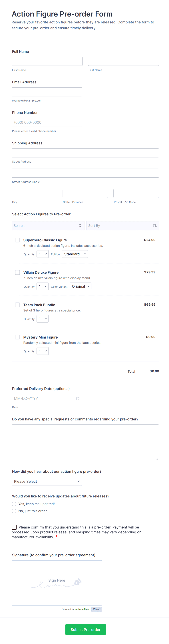Expand the Color Variant Original dropdown
This screenshot has width=169, height=644.
pos(80,287)
